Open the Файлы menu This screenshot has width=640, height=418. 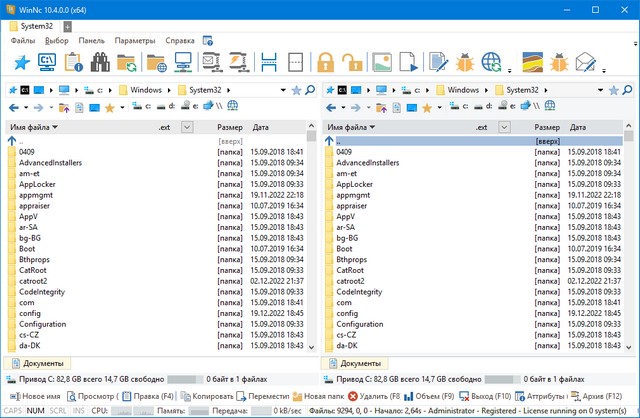pyautogui.click(x=22, y=41)
